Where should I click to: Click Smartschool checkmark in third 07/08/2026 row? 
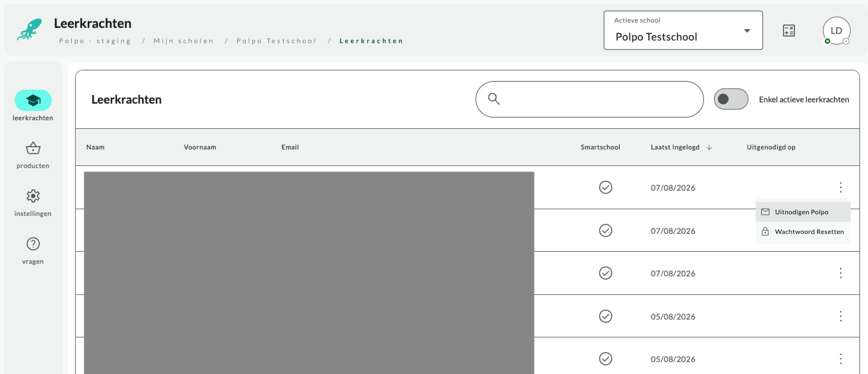(606, 273)
